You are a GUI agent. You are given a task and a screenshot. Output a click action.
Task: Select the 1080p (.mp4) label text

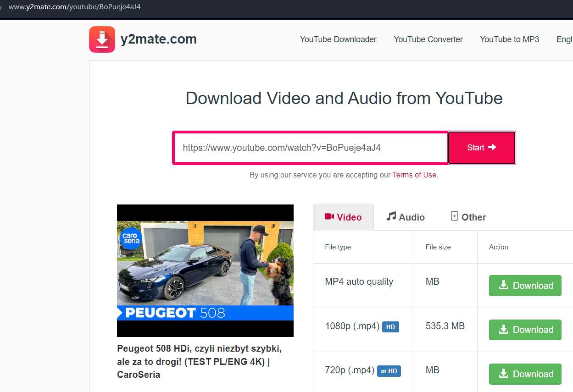352,326
